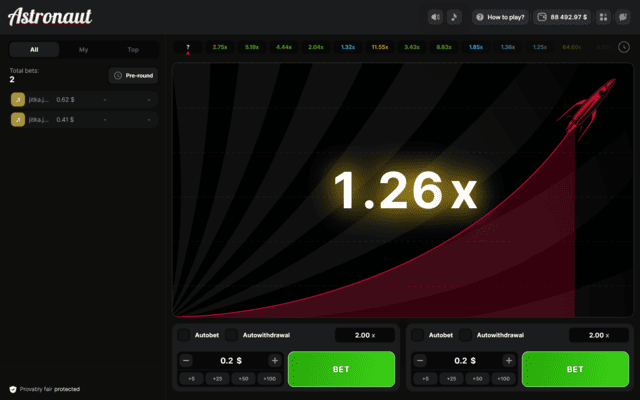The width and height of the screenshot is (640, 400).
Task: Click the 0.62 $ bet amount
Action: pos(65,100)
